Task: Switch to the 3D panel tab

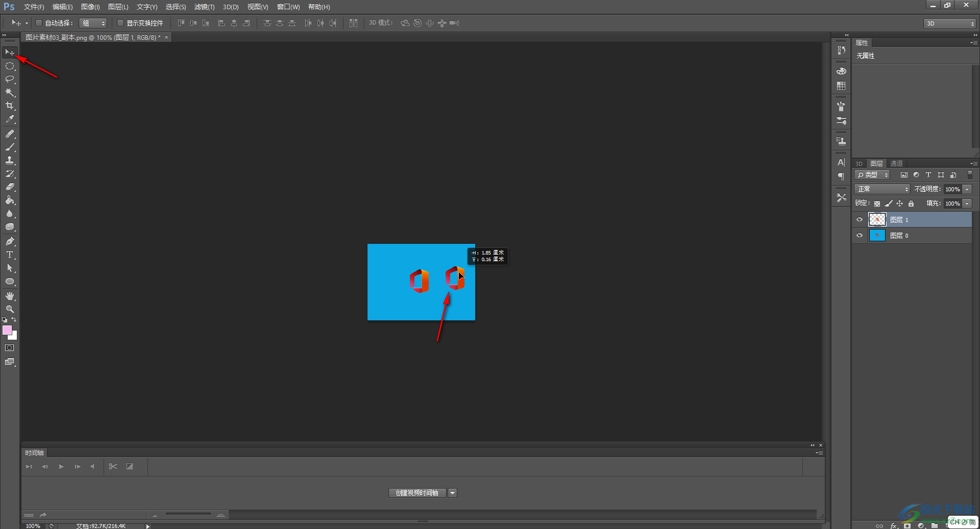Action: pyautogui.click(x=859, y=163)
